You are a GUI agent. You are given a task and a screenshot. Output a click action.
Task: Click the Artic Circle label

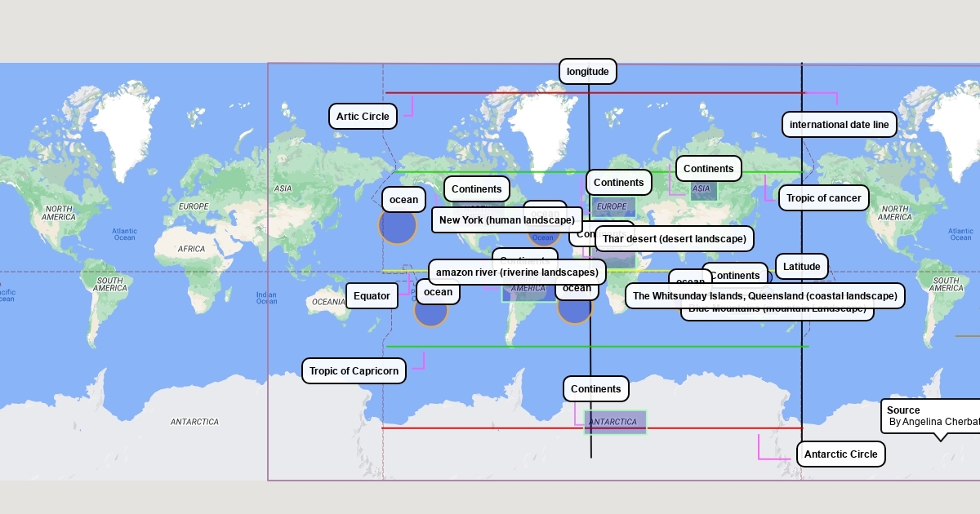[x=363, y=117]
